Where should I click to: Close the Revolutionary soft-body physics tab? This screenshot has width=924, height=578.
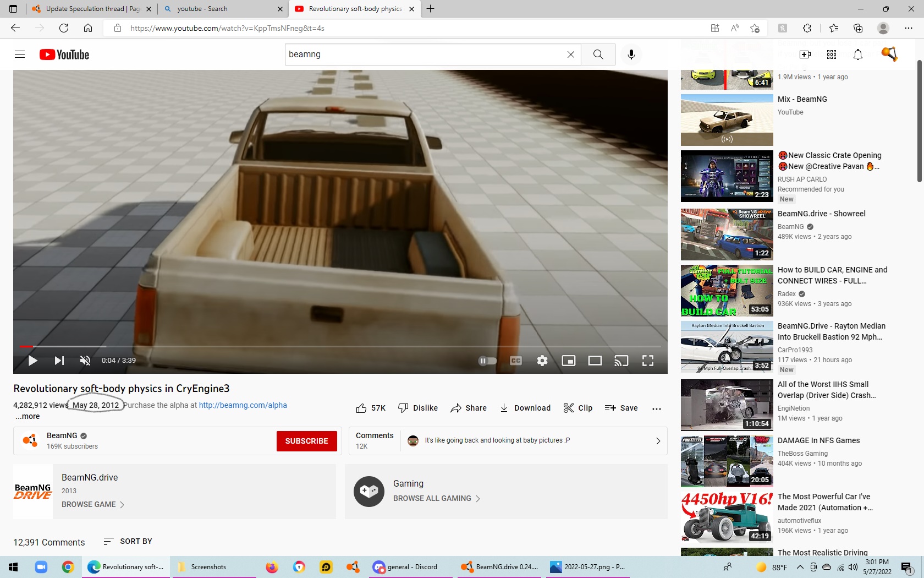click(x=411, y=9)
